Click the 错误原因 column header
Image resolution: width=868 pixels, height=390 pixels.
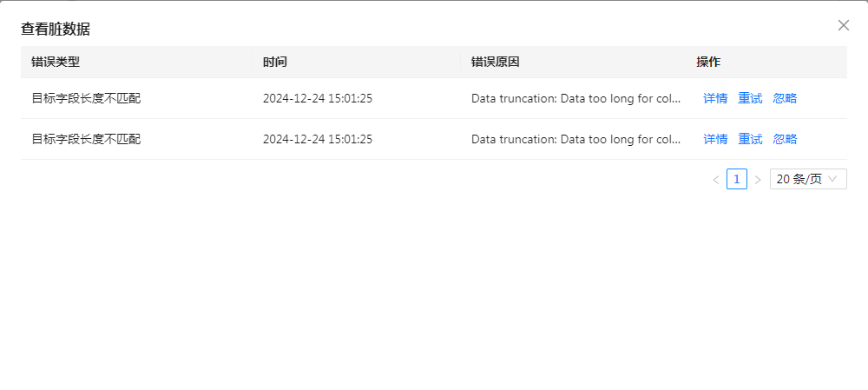(x=496, y=62)
